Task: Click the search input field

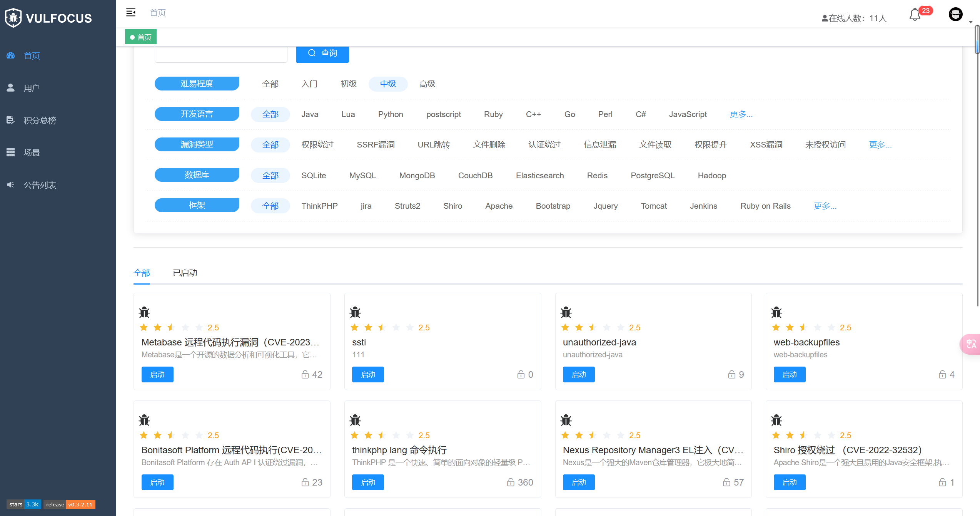Action: (221, 54)
